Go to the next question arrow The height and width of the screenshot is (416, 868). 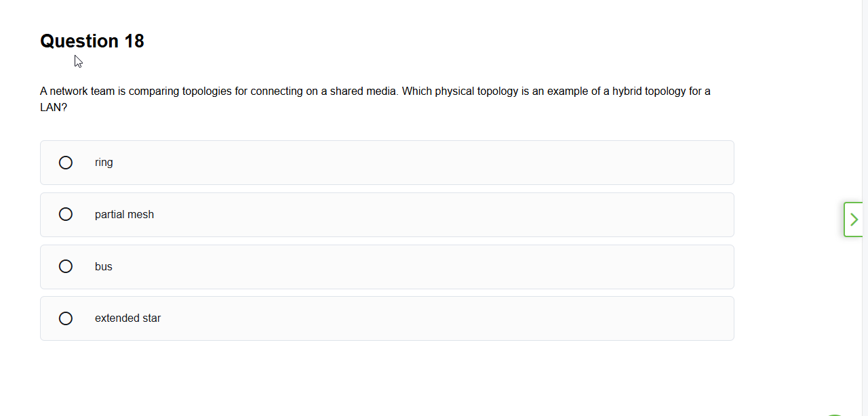click(853, 220)
